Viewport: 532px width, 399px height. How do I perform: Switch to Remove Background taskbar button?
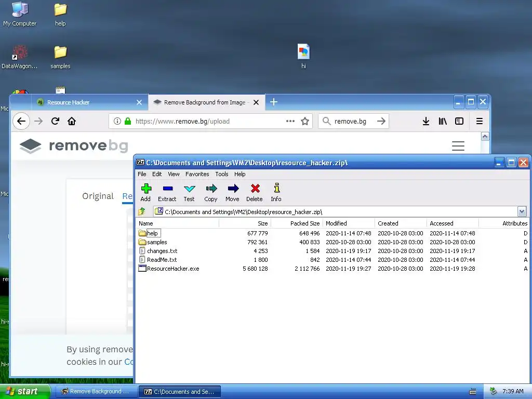pos(96,391)
